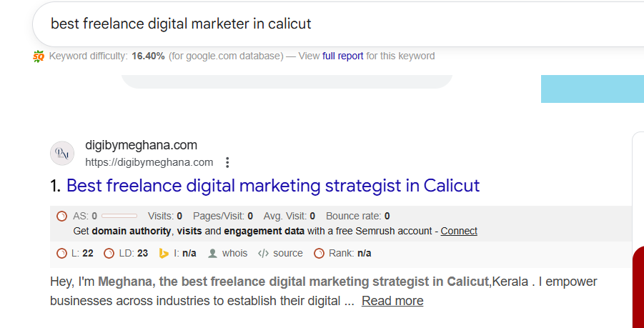Click the https://digibymeghana.com URL text
The height and width of the screenshot is (328, 644).
click(x=149, y=162)
